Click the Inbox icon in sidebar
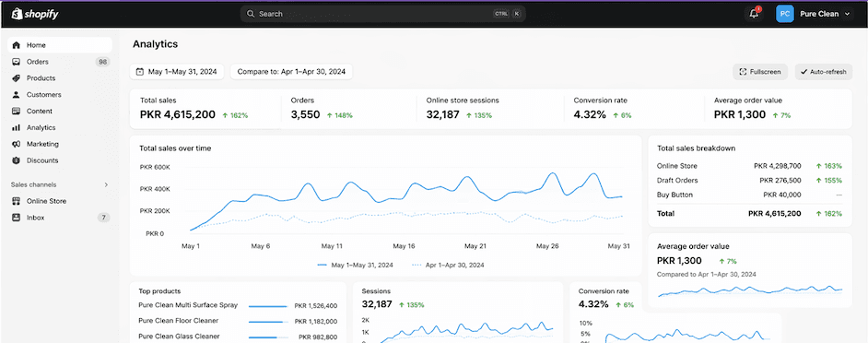Viewport: 868px width, 343px height. (x=16, y=218)
